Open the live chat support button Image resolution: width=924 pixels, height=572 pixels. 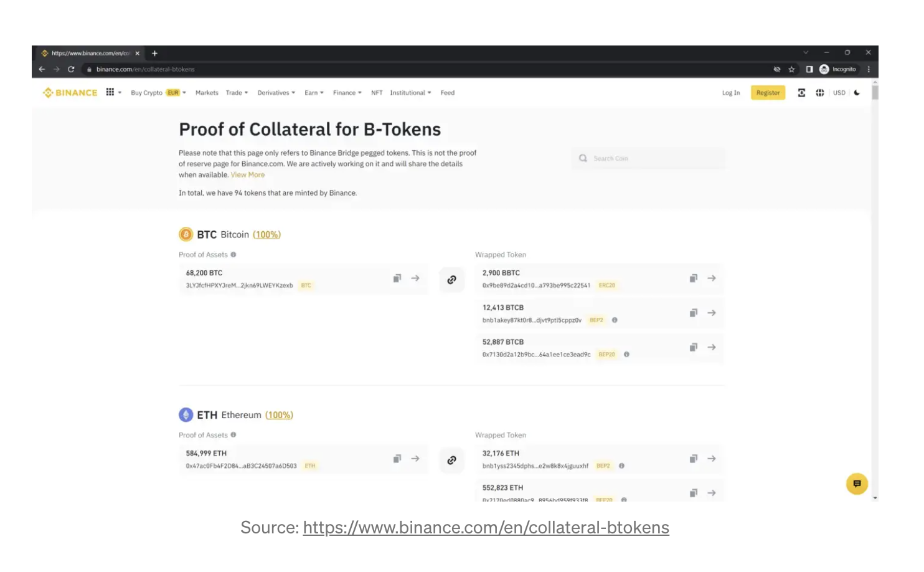click(857, 484)
